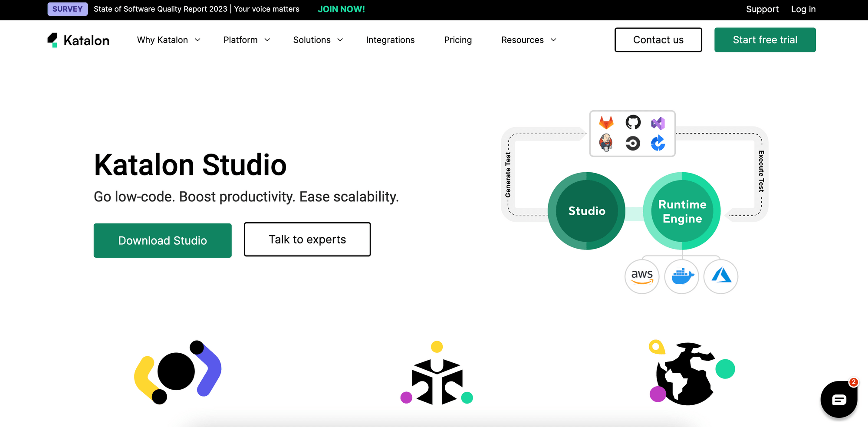The image size is (868, 427).
Task: Open the Why Katalon menu
Action: 162,40
